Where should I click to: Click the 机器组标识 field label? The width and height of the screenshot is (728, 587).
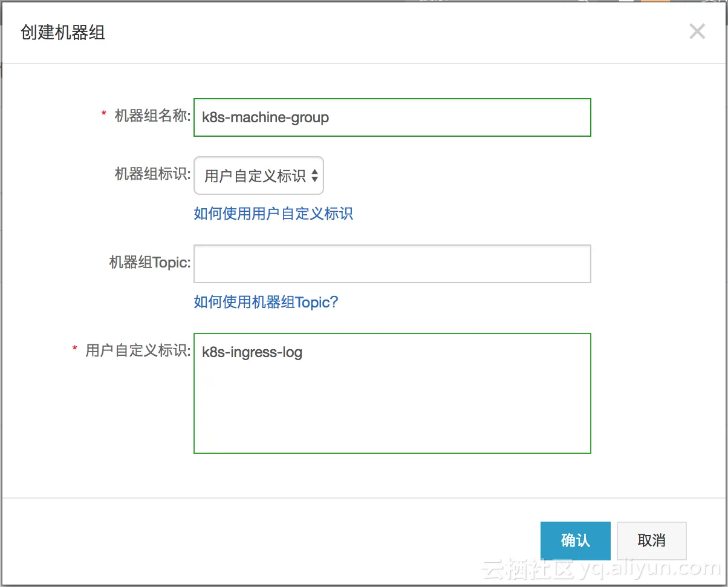[153, 174]
